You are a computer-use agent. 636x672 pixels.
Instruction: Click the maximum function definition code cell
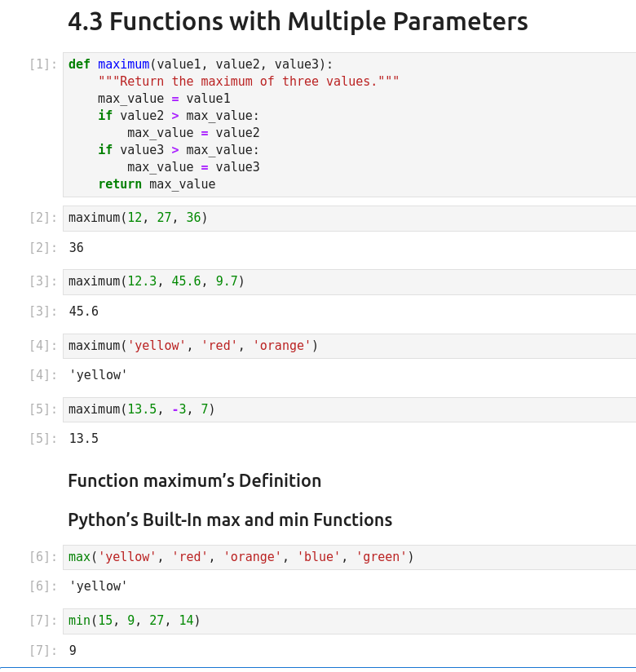[x=349, y=124]
